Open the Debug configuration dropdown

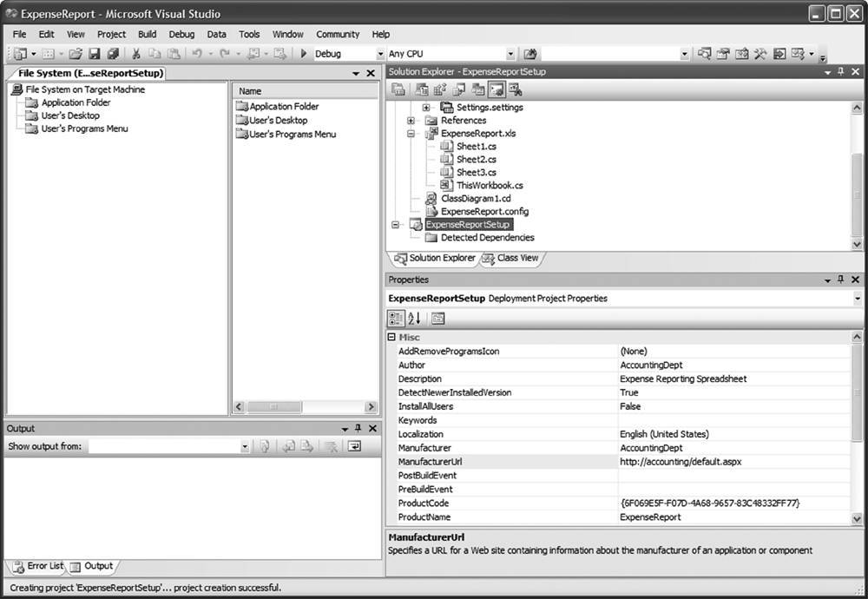click(x=380, y=54)
